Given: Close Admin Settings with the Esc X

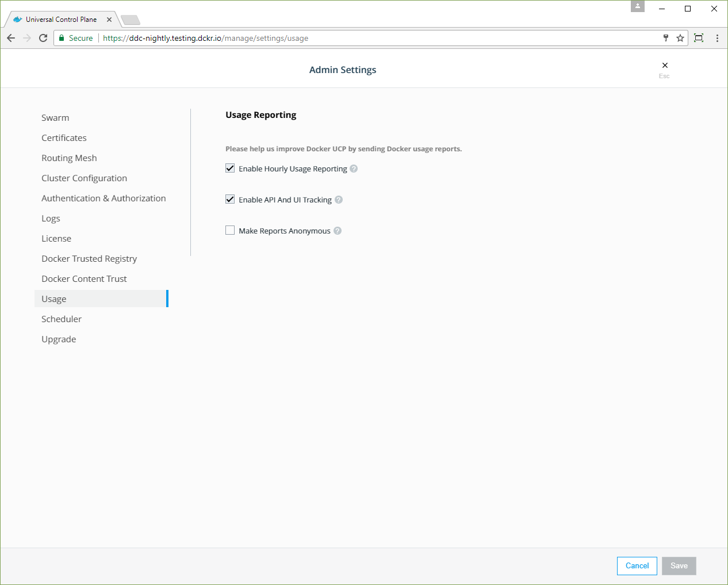Looking at the screenshot, I should (x=664, y=66).
